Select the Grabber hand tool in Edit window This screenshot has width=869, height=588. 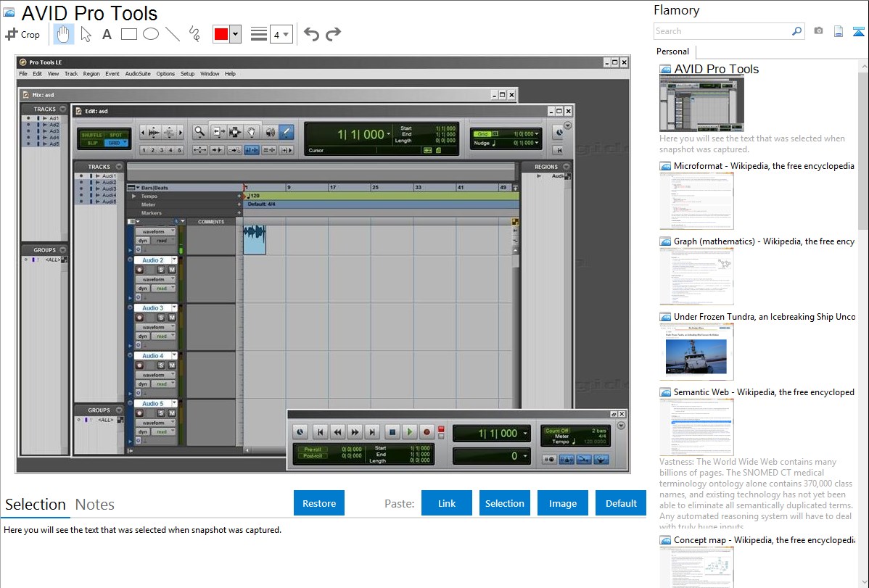coord(252,132)
